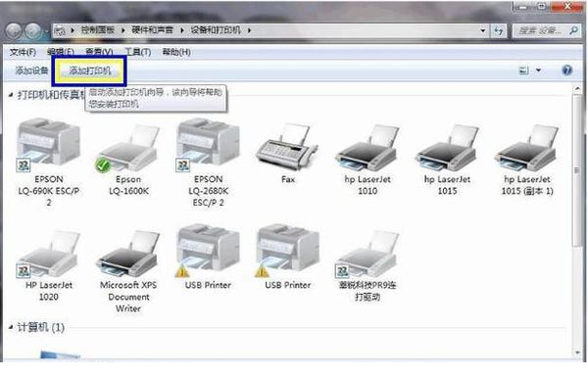588x376 pixels.
Task: Go to 硬件和声音 in breadcrumb
Action: coord(152,30)
